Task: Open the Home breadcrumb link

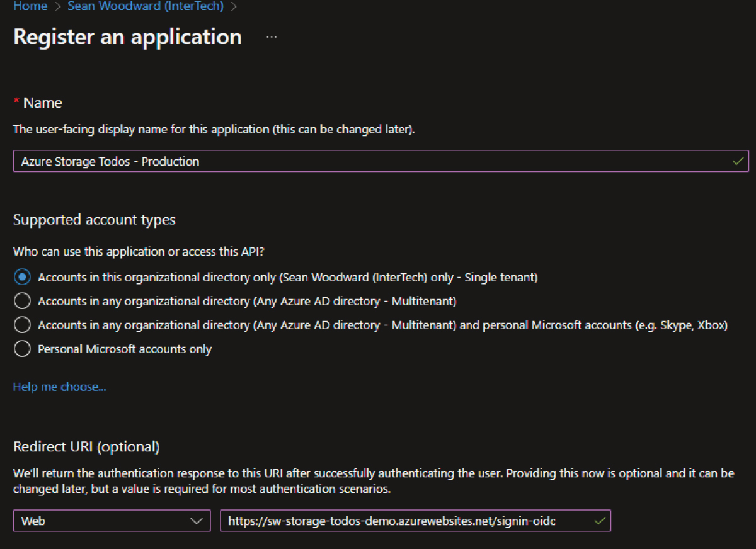Action: pos(30,6)
